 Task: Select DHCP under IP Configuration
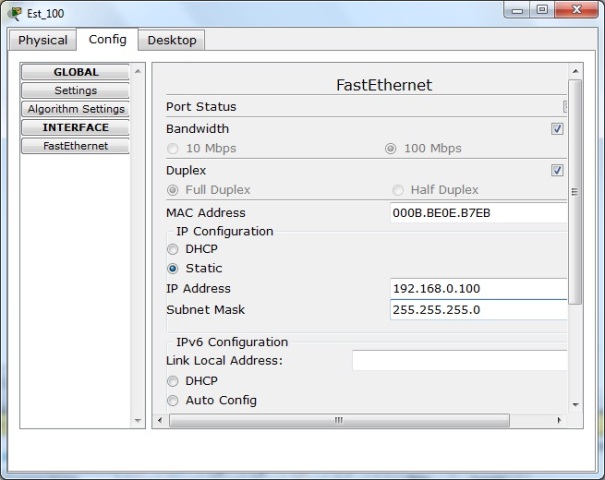173,249
